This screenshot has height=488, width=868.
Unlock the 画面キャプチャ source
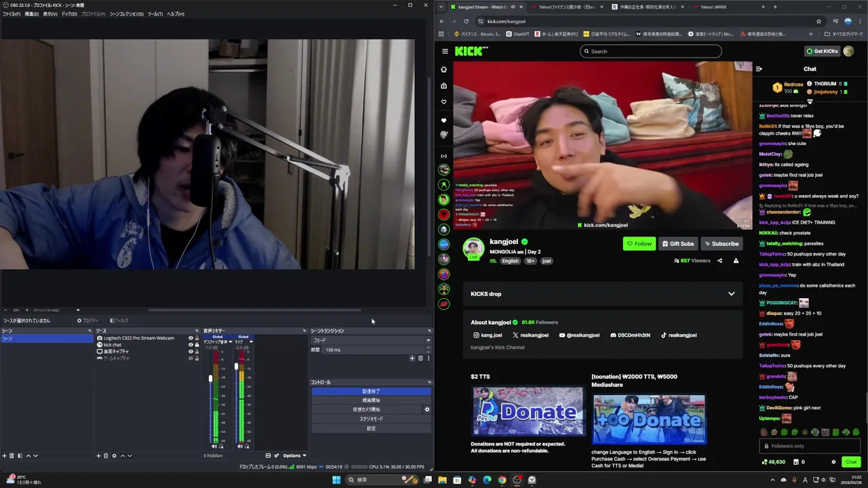[x=197, y=351]
